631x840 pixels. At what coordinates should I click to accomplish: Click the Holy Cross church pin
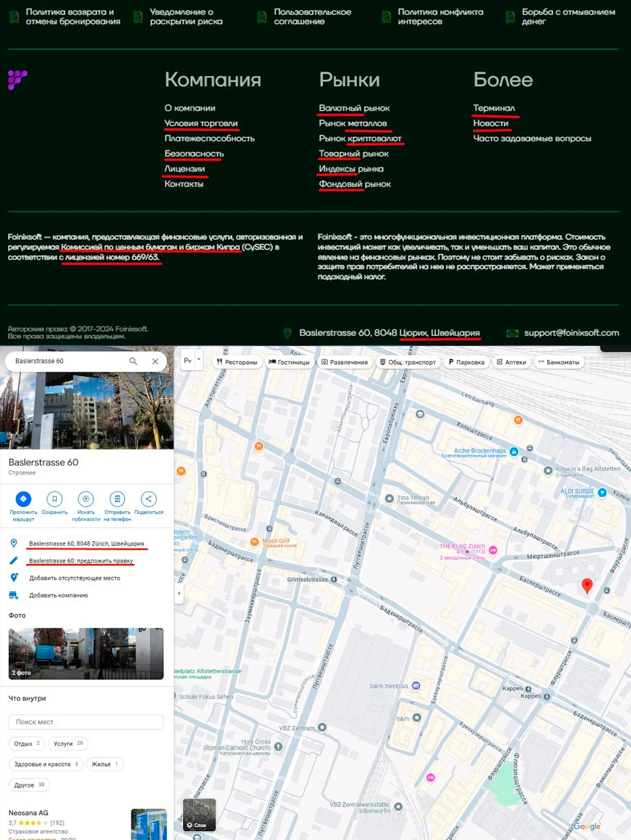tap(278, 746)
